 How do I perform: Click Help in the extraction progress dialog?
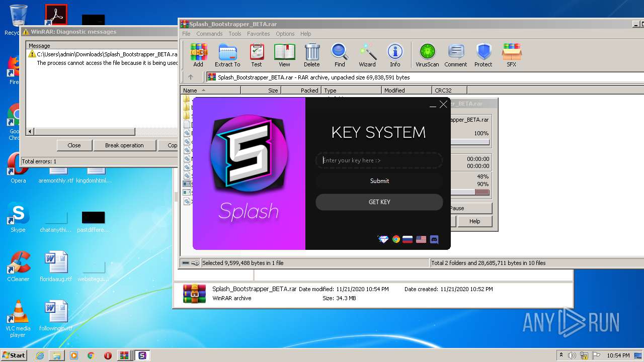click(x=474, y=221)
